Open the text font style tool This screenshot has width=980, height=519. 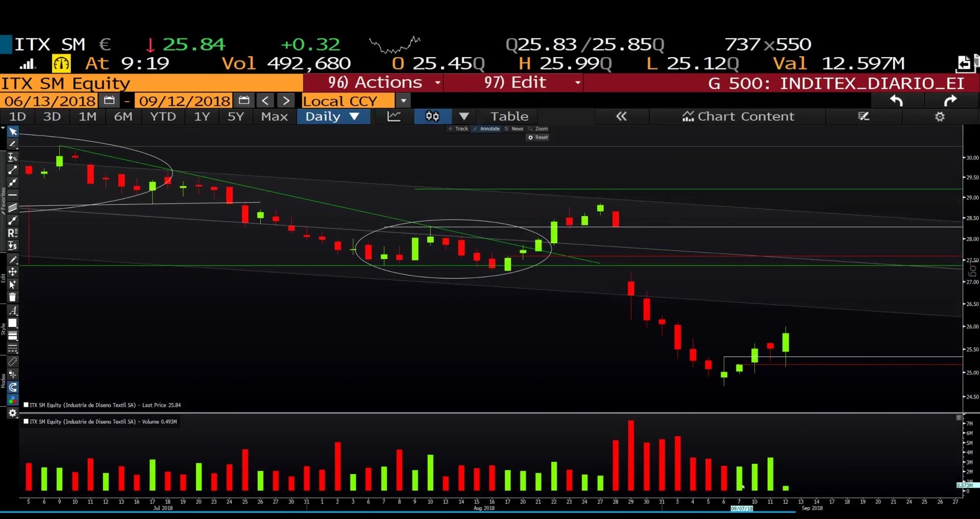pyautogui.click(x=13, y=311)
